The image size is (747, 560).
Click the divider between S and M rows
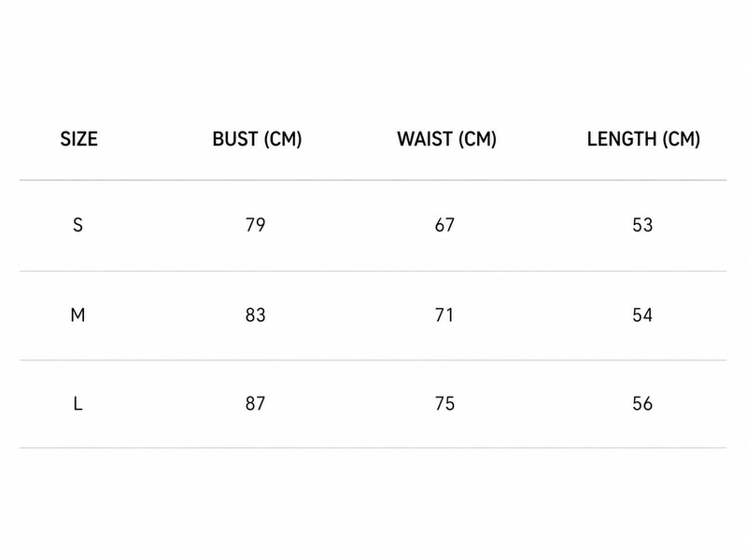pyautogui.click(x=373, y=271)
